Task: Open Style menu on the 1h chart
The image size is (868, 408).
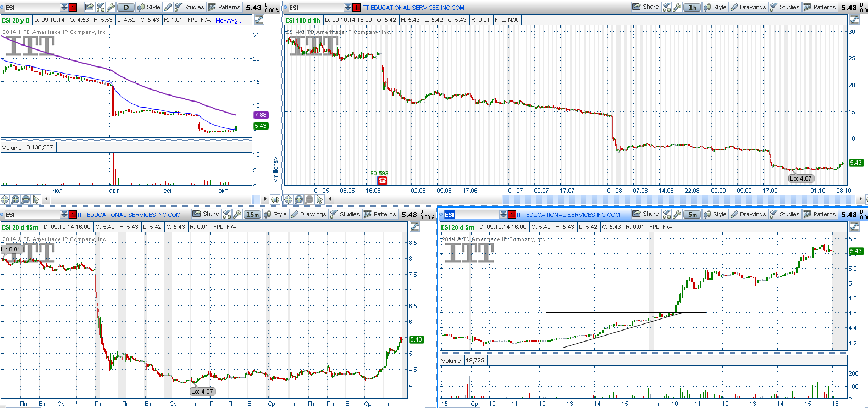Action: [x=715, y=7]
